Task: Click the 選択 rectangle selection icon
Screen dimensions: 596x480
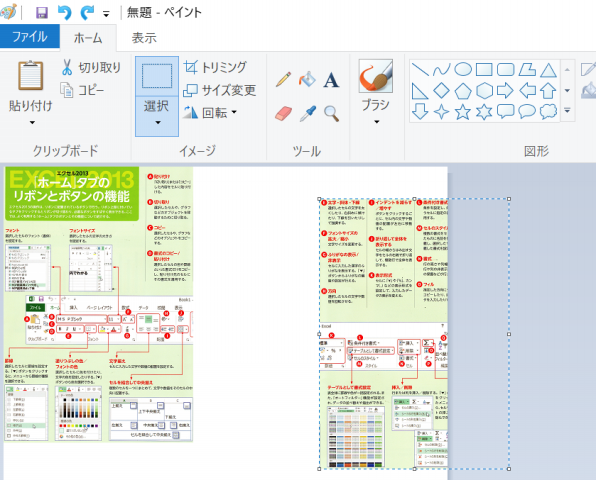Action: click(157, 76)
